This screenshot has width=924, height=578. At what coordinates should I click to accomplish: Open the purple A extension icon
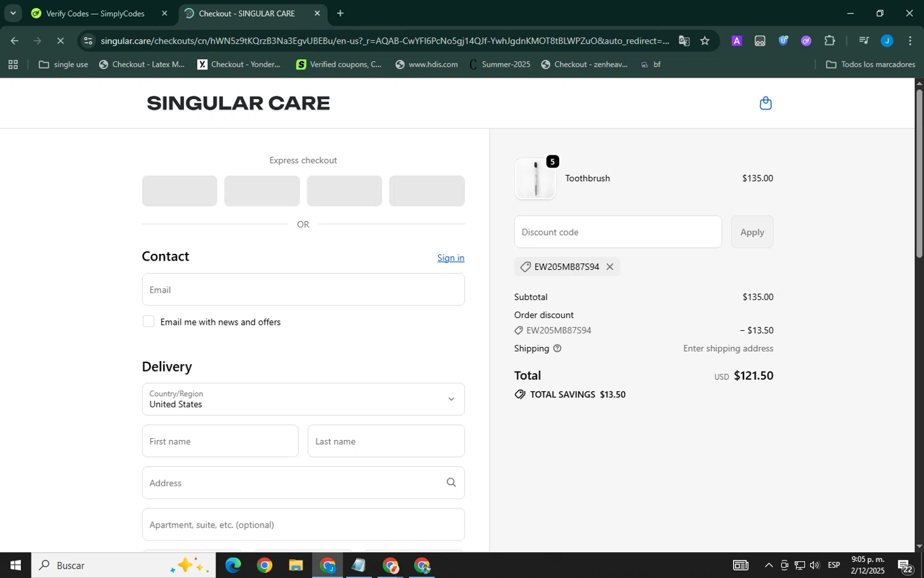point(737,41)
